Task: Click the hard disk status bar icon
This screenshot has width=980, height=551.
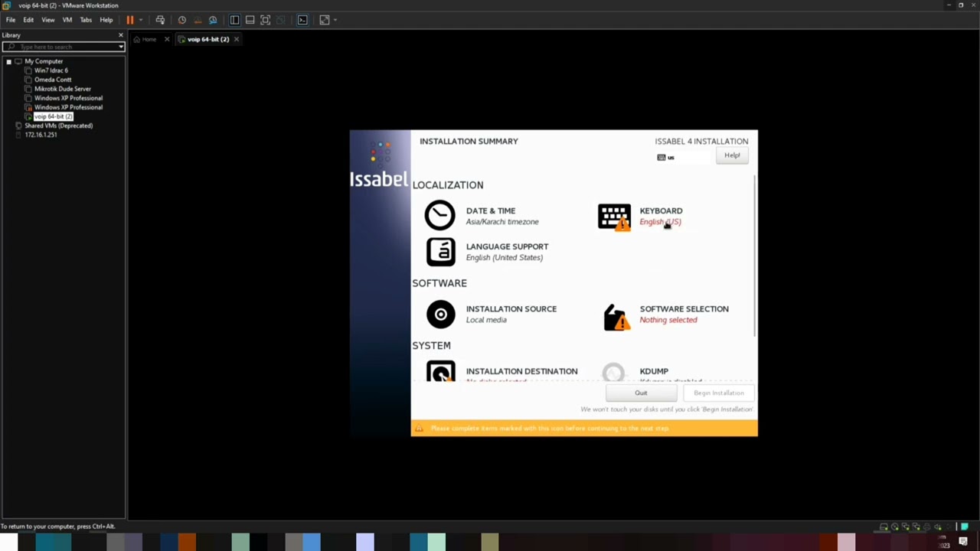Action: click(x=884, y=527)
